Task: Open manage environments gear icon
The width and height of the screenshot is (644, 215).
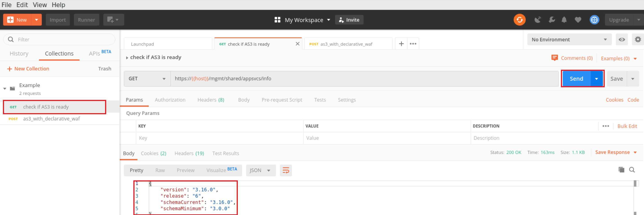Action: (638, 40)
